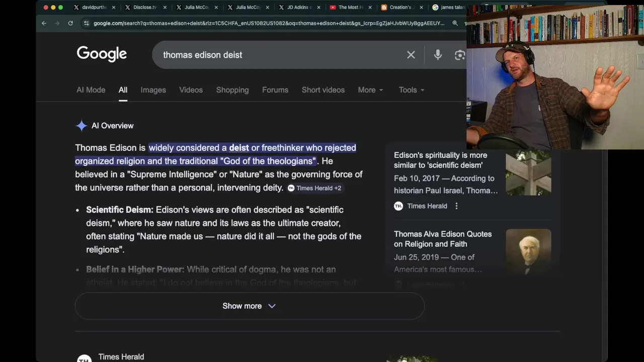Close The Most H YouTube tab
644x362 pixels.
click(370, 8)
